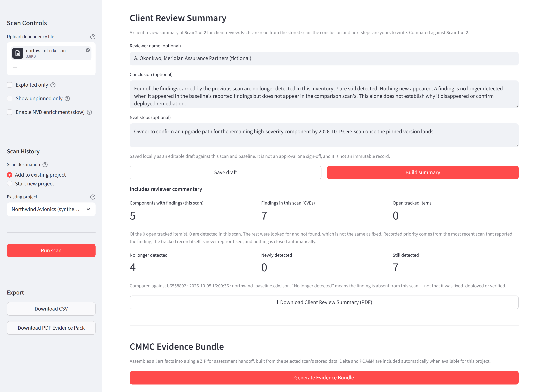The height and width of the screenshot is (392, 546).
Task: Click the 'Still detected' metric label
Action: pos(406,255)
